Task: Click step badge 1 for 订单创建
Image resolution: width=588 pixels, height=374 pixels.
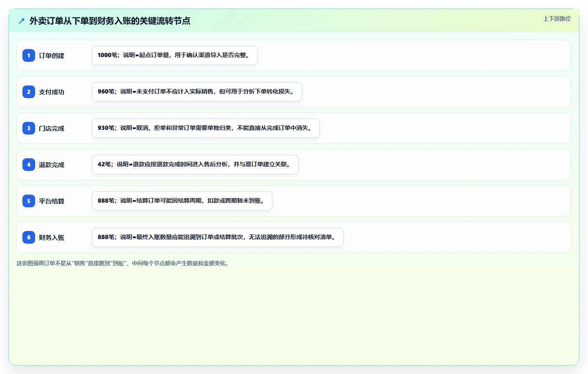Action: click(29, 55)
